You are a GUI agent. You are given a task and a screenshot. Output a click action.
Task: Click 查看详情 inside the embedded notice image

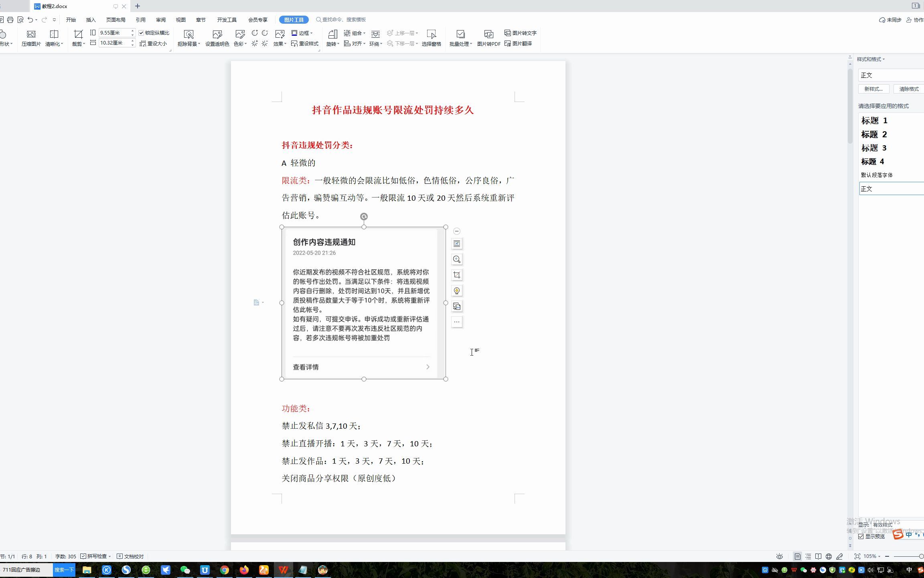(306, 367)
